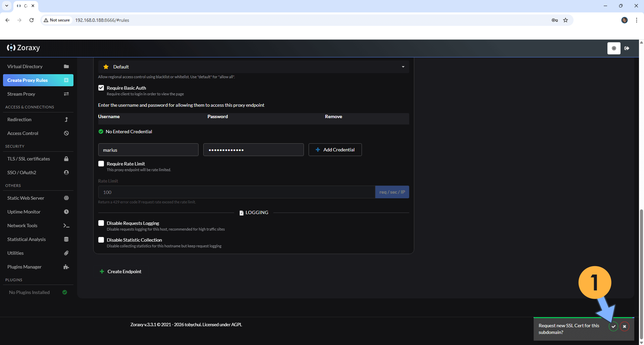The image size is (644, 345).
Task: Enable Require Rate Limit checkbox
Action: pos(101,164)
